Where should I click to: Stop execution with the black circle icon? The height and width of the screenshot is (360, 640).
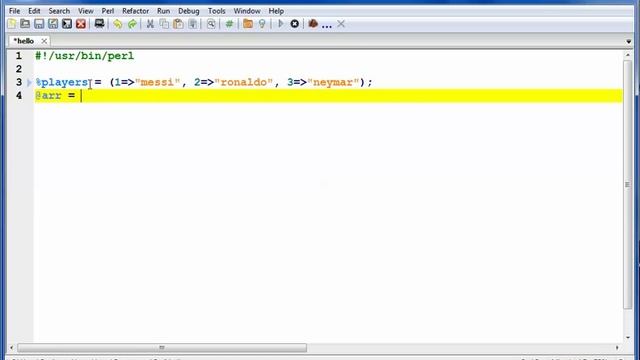[295, 24]
